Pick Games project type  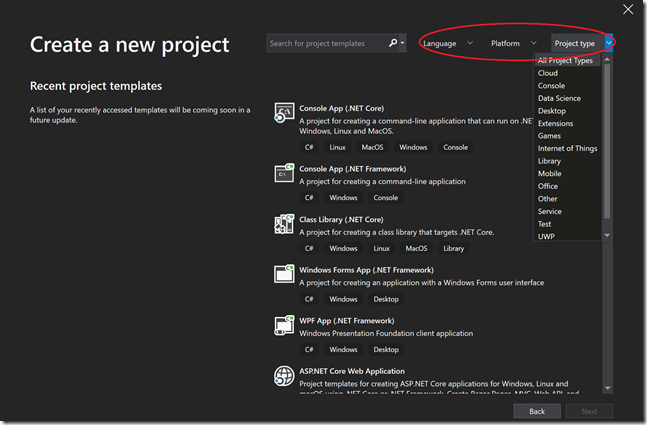549,136
